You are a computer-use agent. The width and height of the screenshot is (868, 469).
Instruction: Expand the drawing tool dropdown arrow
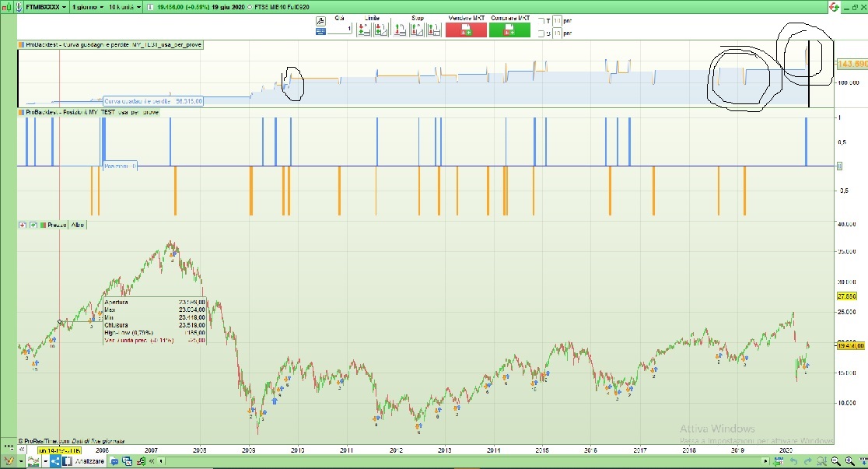pyautogui.click(x=21, y=461)
